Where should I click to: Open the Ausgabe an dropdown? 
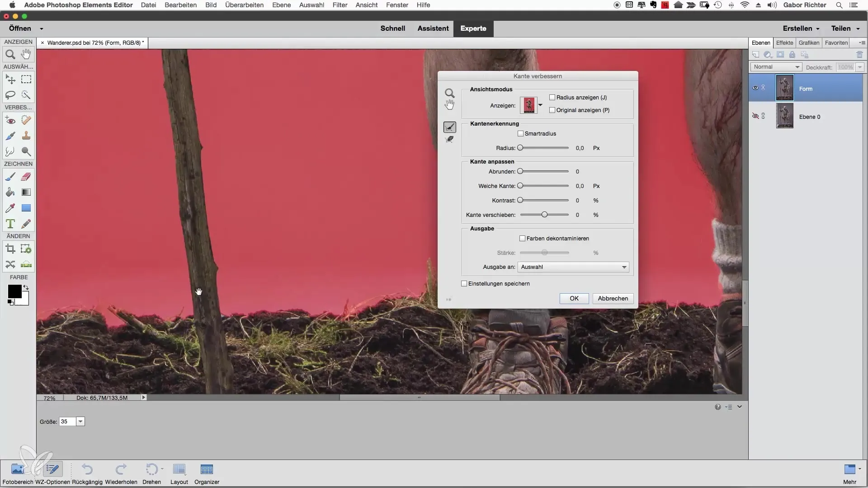pyautogui.click(x=573, y=267)
